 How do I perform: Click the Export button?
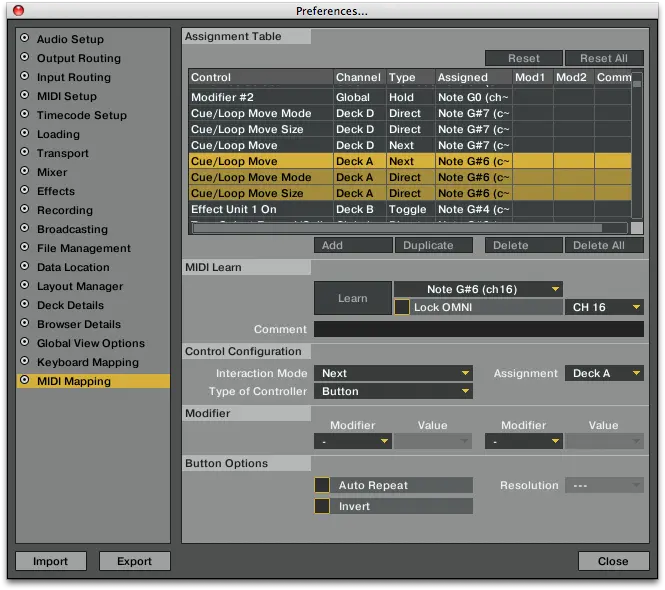tap(134, 561)
